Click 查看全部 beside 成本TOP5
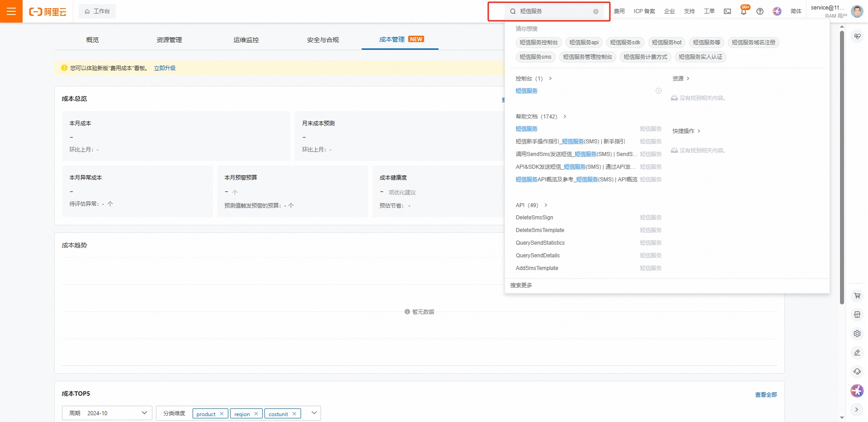 pos(766,394)
